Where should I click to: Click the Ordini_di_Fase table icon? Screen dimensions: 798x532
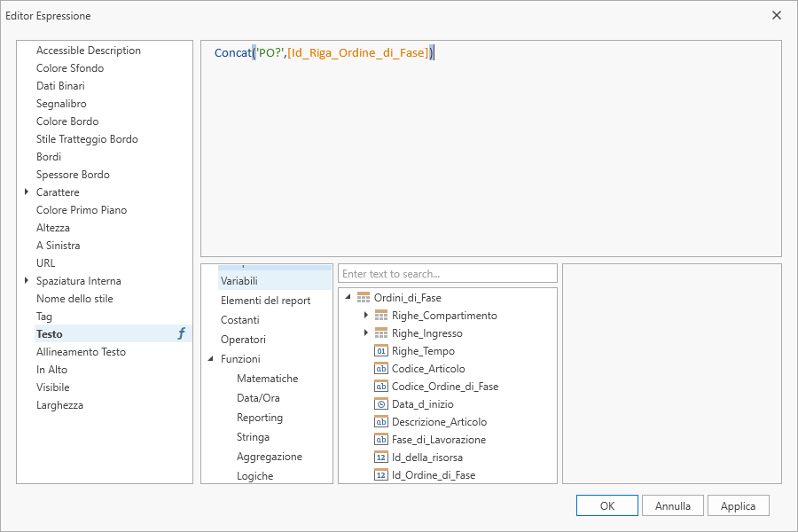click(x=364, y=297)
